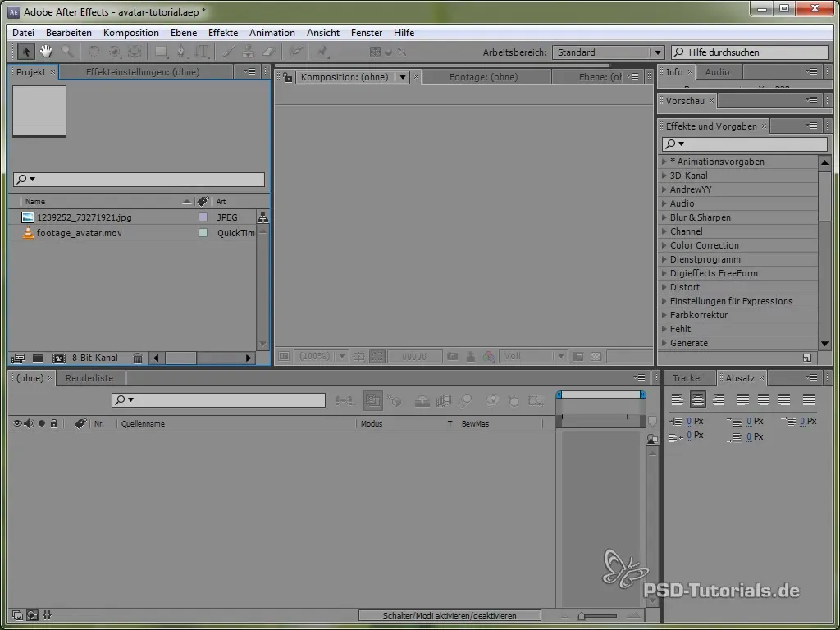Select the Puppet Pin tool
Image resolution: width=840 pixels, height=630 pixels.
tap(322, 52)
